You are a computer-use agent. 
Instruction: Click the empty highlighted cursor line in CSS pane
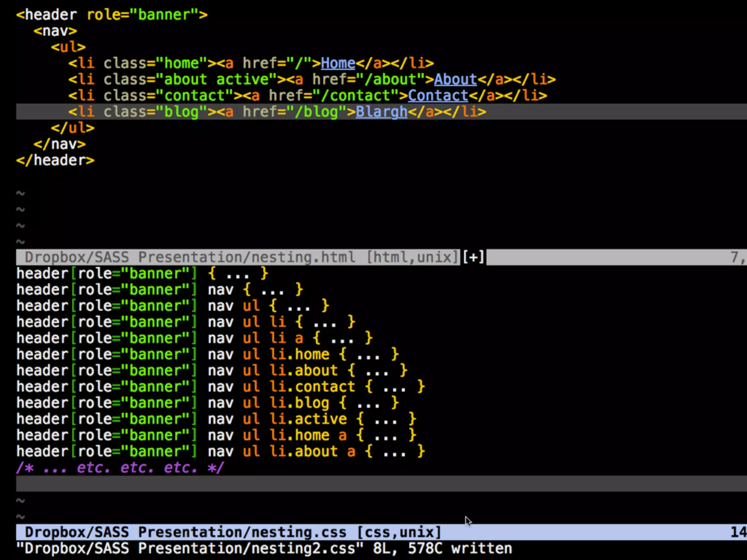pos(365,484)
